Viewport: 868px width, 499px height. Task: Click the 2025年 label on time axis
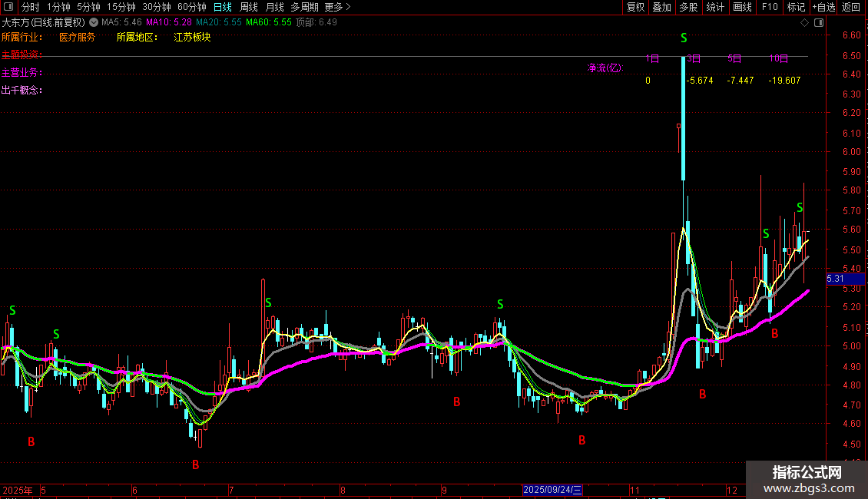point(17,490)
